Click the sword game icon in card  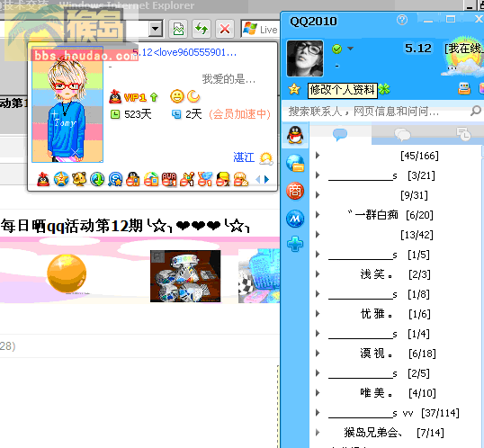click(x=187, y=179)
